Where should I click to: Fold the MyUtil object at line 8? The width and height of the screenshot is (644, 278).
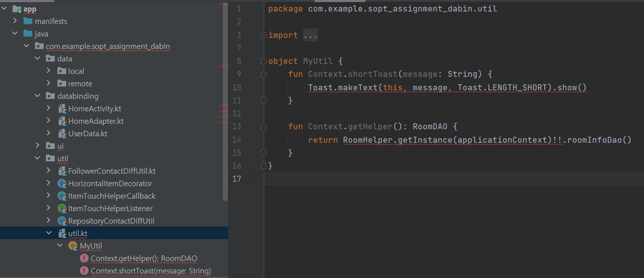pyautogui.click(x=264, y=61)
